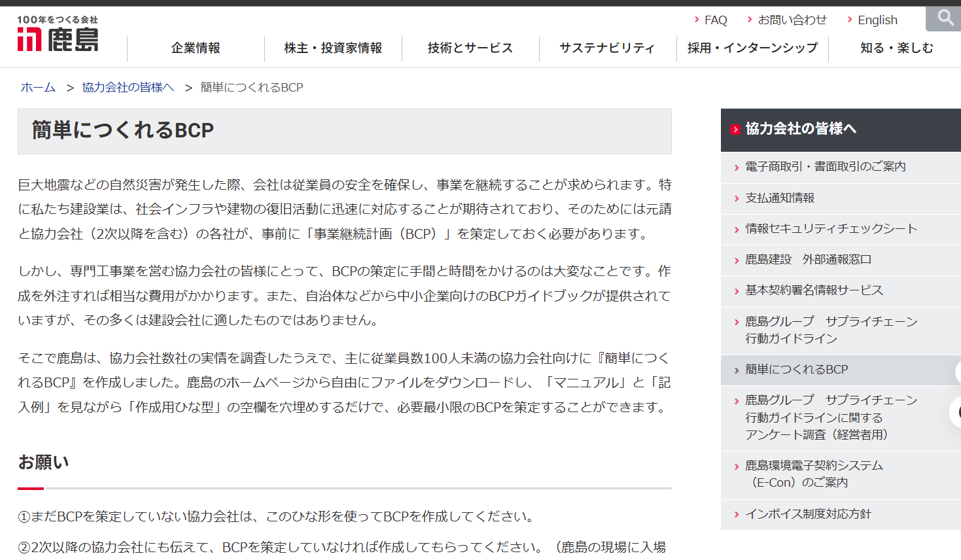Image resolution: width=961 pixels, height=560 pixels.
Task: Switch site language to English
Action: (878, 20)
